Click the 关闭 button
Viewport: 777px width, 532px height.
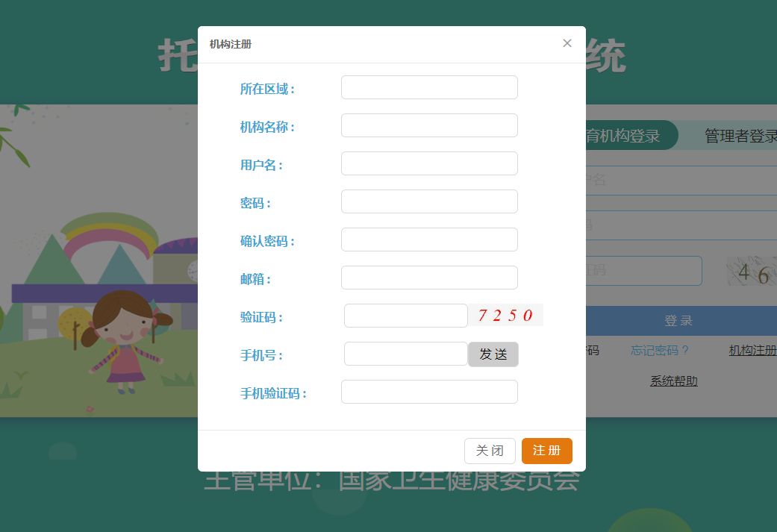pos(490,451)
